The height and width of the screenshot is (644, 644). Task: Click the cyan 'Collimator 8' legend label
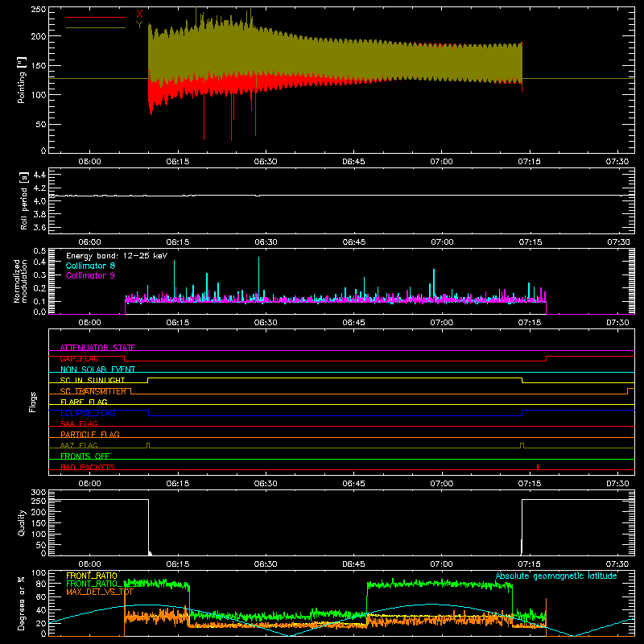tap(90, 266)
